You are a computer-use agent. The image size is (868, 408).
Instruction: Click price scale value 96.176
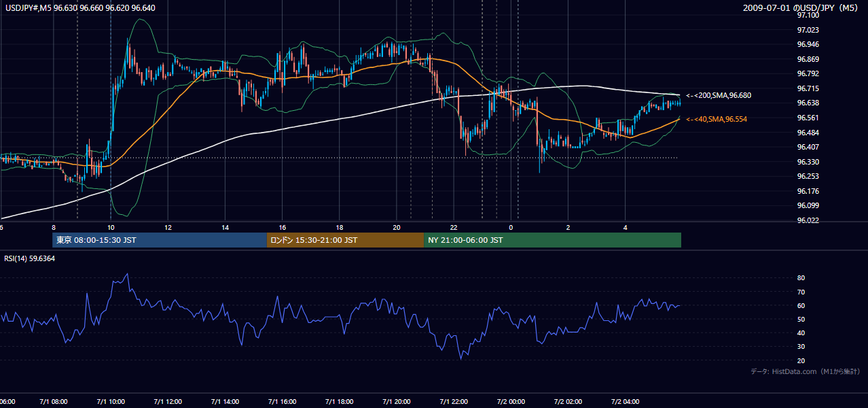coord(809,191)
